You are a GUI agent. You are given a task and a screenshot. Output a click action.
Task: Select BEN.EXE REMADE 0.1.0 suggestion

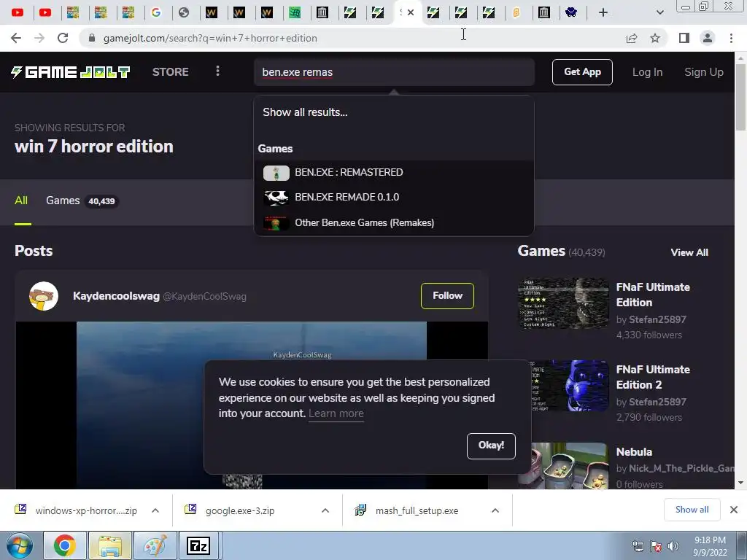(394, 197)
